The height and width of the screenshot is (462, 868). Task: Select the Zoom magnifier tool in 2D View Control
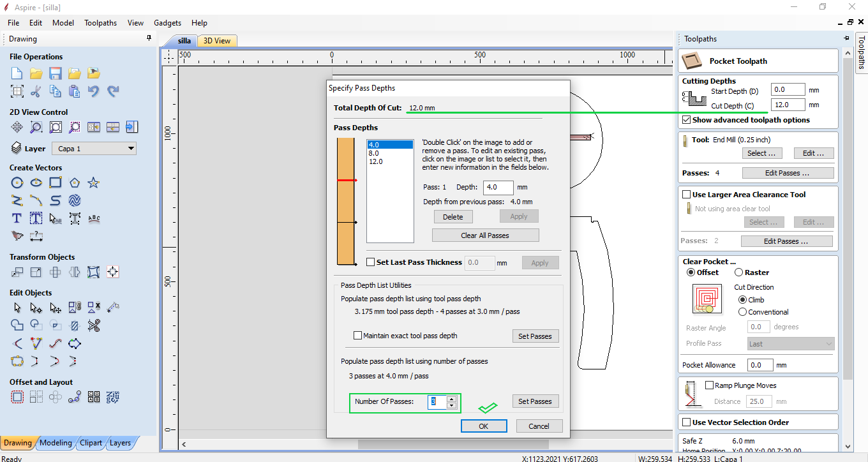point(36,127)
